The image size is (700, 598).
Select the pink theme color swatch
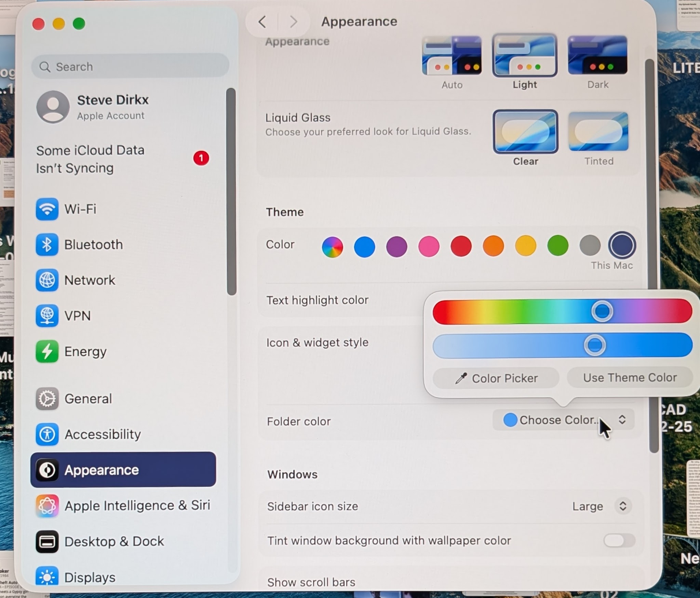coord(429,246)
